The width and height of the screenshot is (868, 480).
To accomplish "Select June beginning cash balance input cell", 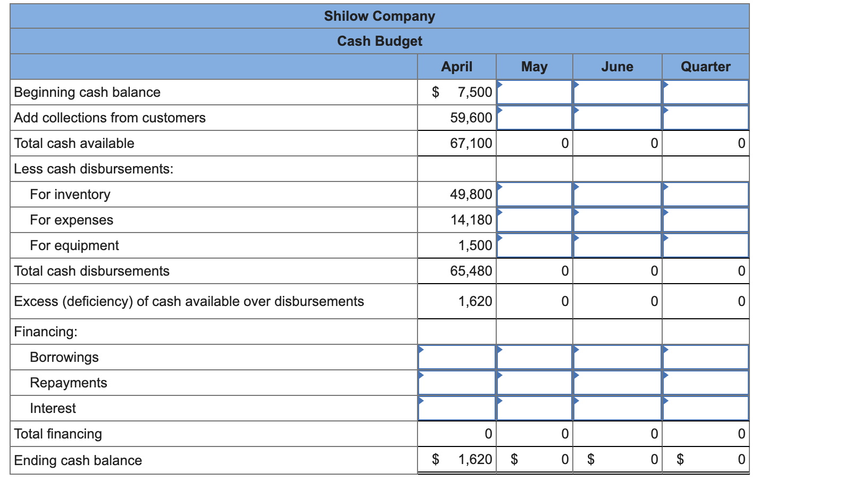I will [x=617, y=92].
